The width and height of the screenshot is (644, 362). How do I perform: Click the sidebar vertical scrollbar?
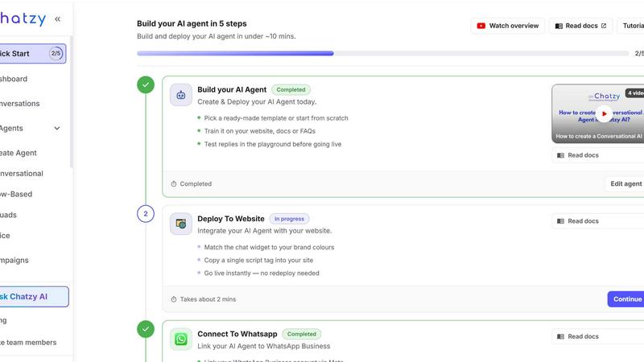pyautogui.click(x=72, y=102)
